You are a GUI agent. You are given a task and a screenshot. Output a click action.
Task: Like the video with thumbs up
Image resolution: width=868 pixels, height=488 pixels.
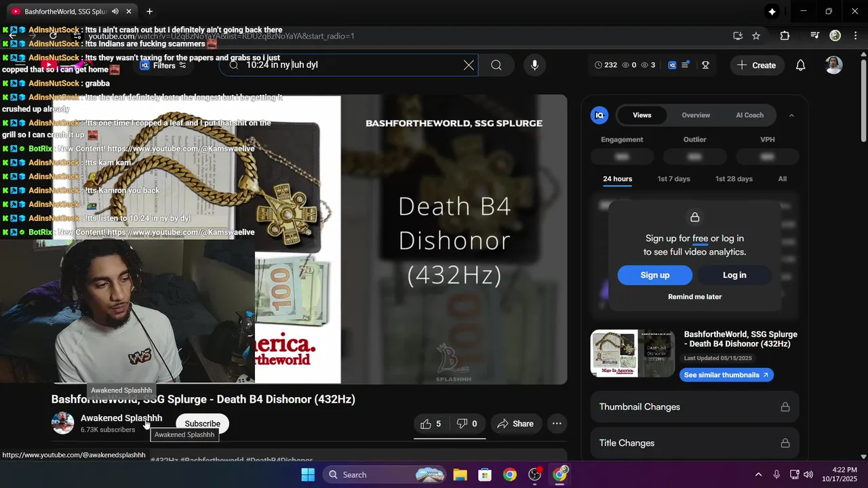(431, 424)
